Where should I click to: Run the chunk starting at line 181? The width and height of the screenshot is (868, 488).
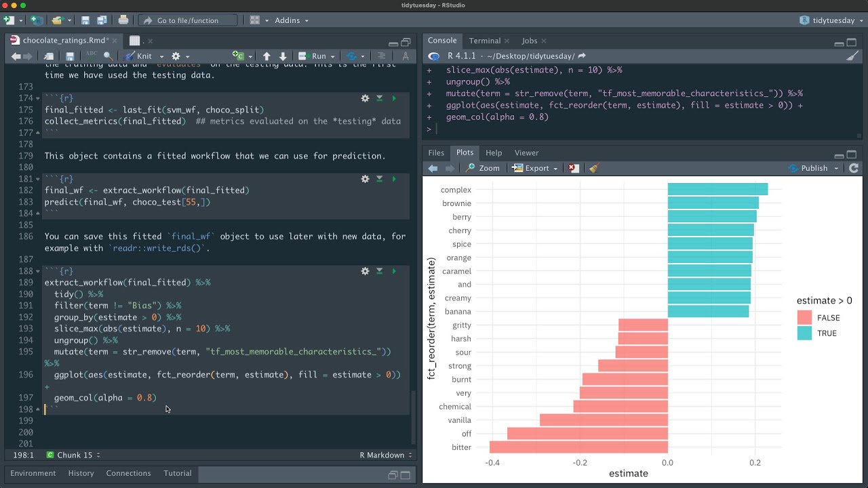click(x=394, y=179)
